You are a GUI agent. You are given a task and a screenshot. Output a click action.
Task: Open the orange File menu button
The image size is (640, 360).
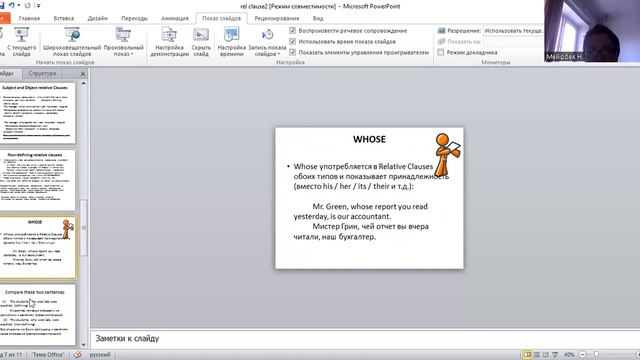pos(4,18)
